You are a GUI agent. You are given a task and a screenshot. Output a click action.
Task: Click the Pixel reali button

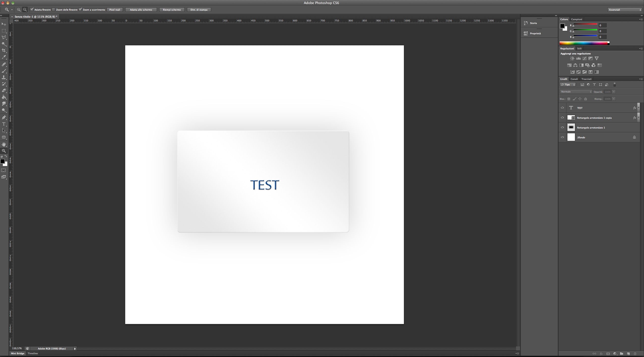(x=115, y=10)
